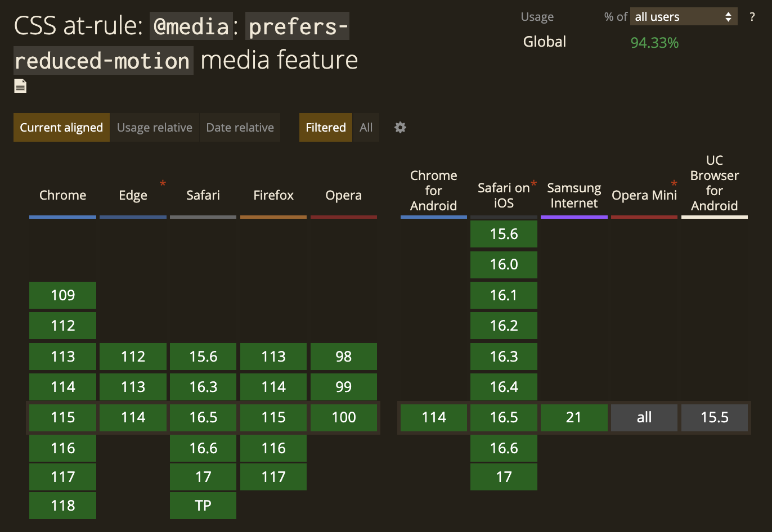The height and width of the screenshot is (532, 772).
Task: Click the red asterisk next to Opera Mini
Action: [674, 184]
